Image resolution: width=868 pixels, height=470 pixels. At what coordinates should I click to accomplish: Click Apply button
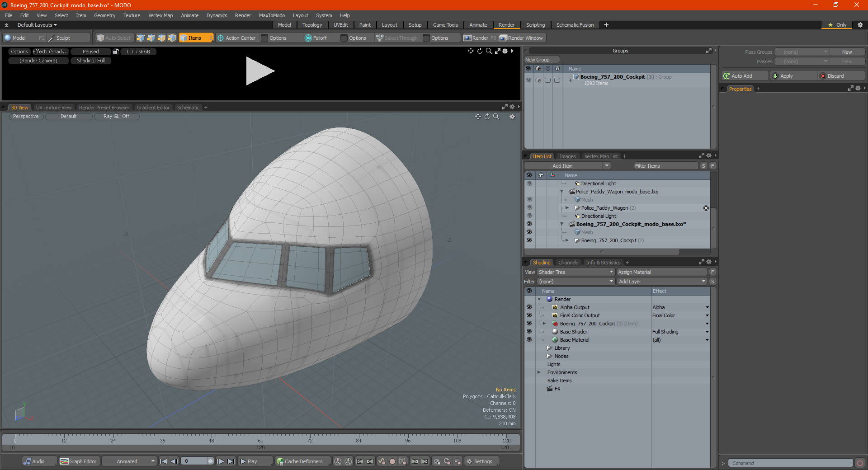(793, 76)
